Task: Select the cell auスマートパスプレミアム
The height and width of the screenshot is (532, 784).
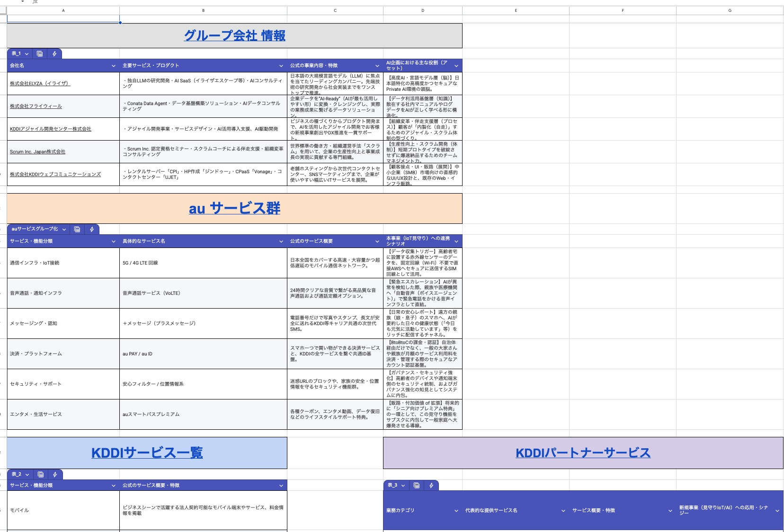Action: tap(204, 415)
